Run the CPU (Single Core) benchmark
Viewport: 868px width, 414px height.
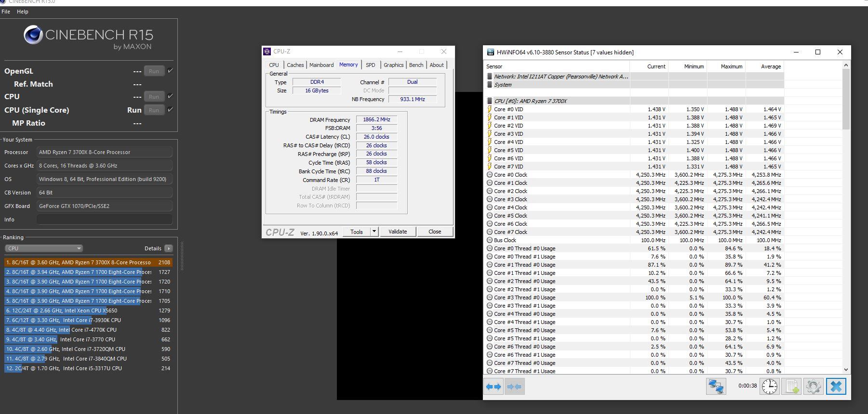(154, 110)
